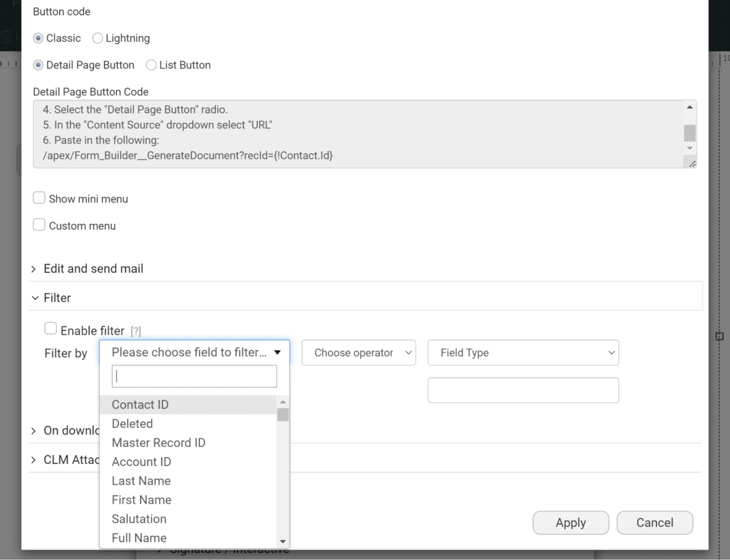Screen dimensions: 730x560
Task: Choose Detail Page Button option
Action: (x=38, y=65)
